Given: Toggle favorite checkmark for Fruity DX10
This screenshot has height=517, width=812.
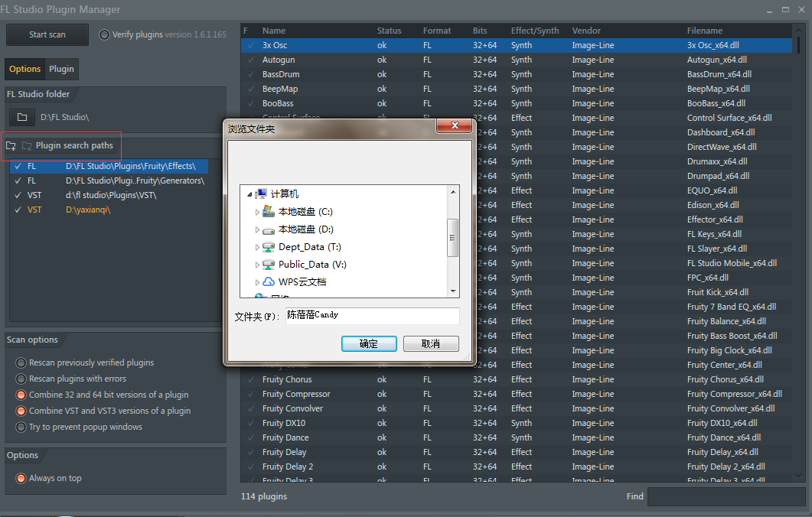Looking at the screenshot, I should [251, 424].
